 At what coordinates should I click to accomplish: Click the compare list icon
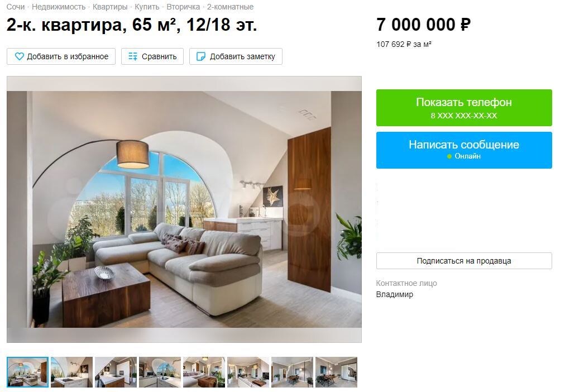(x=133, y=56)
